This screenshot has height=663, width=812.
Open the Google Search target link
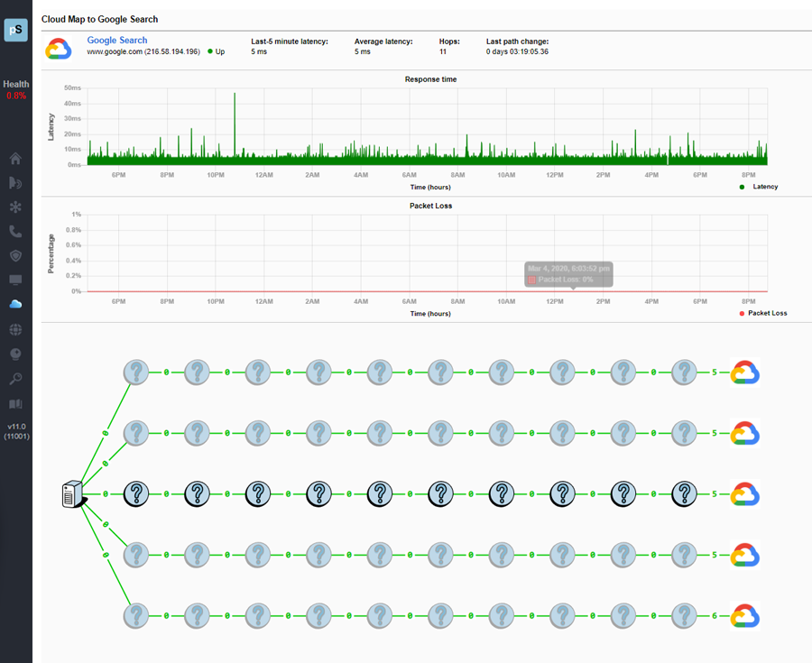click(x=115, y=40)
